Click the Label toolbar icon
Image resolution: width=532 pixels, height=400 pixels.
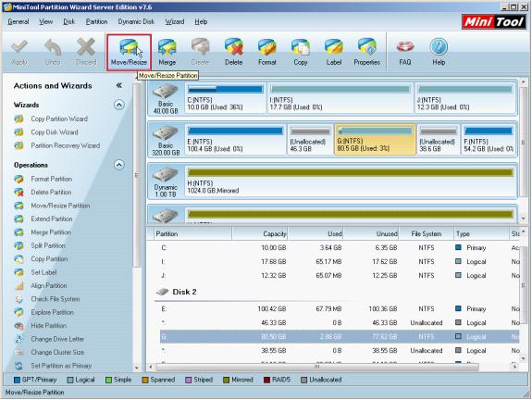(334, 52)
